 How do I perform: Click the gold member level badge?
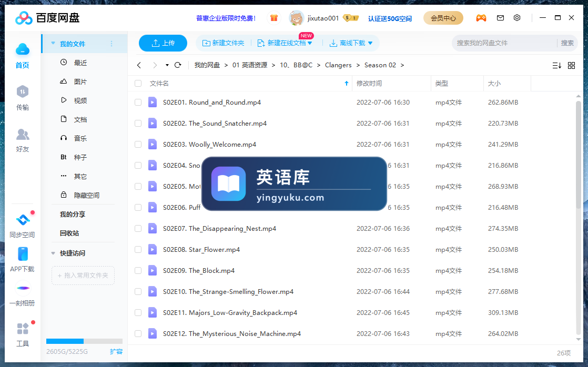click(x=351, y=18)
